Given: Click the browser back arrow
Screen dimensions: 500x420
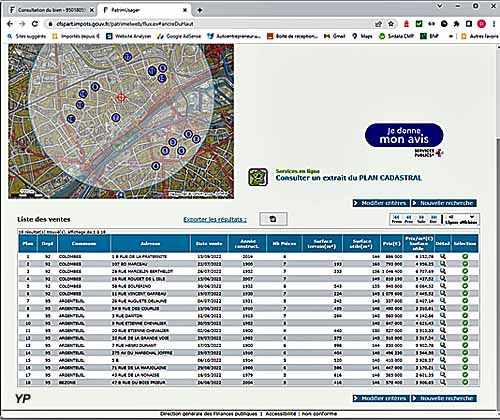Looking at the screenshot, I should pyautogui.click(x=10, y=24).
